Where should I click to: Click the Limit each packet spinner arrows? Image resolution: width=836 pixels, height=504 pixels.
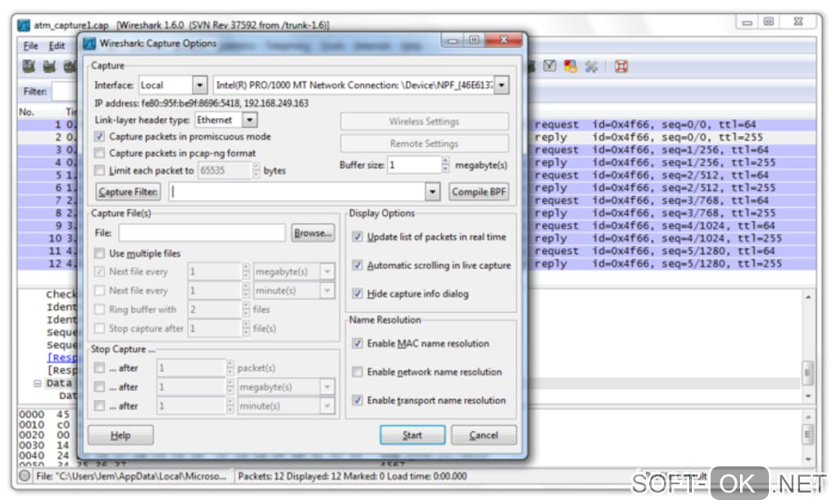click(x=257, y=170)
